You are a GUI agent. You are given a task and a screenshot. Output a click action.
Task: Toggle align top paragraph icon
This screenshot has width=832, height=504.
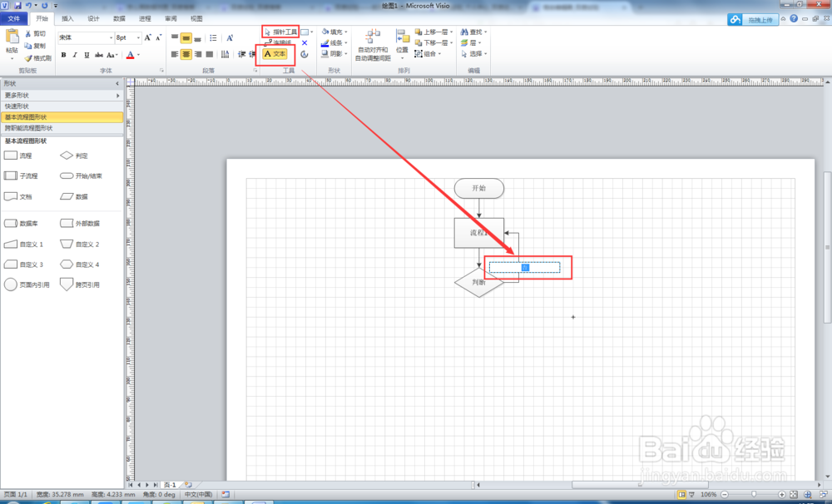(x=175, y=37)
